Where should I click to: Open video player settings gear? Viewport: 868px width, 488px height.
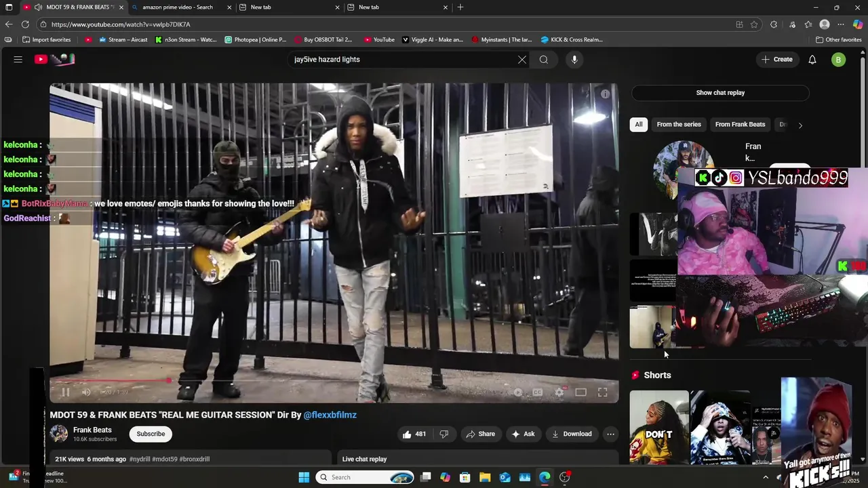pos(559,392)
